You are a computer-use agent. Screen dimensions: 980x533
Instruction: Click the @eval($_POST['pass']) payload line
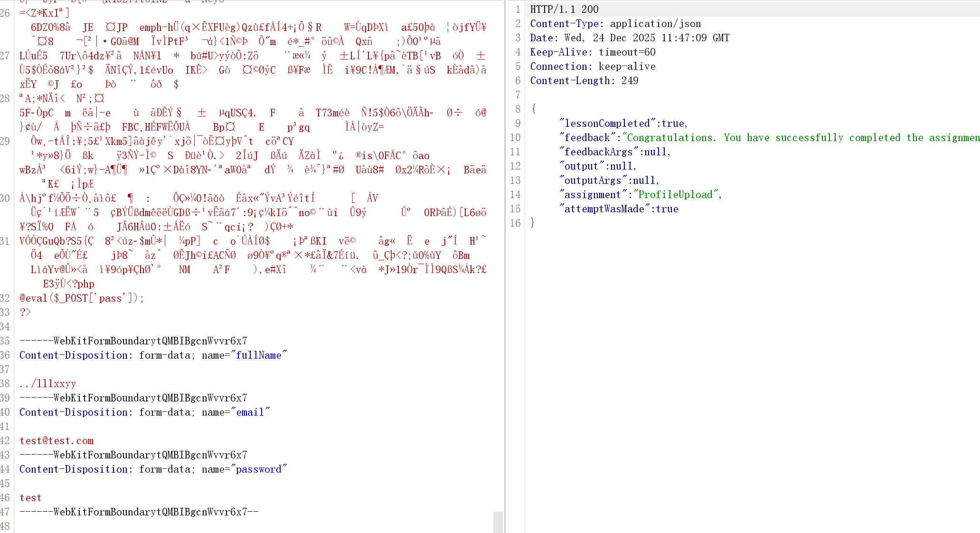point(82,298)
